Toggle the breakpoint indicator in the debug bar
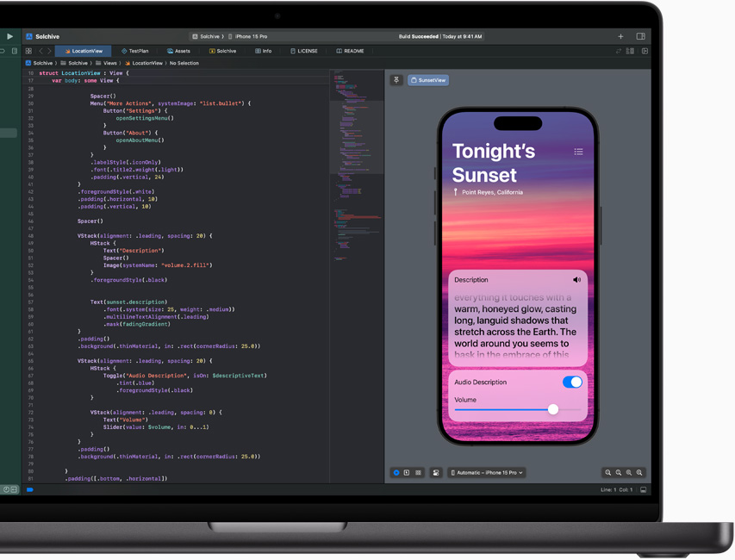 (x=30, y=489)
